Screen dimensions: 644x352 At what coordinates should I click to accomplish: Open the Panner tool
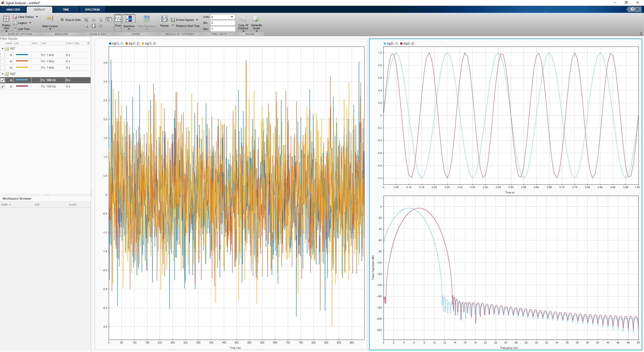tap(164, 19)
